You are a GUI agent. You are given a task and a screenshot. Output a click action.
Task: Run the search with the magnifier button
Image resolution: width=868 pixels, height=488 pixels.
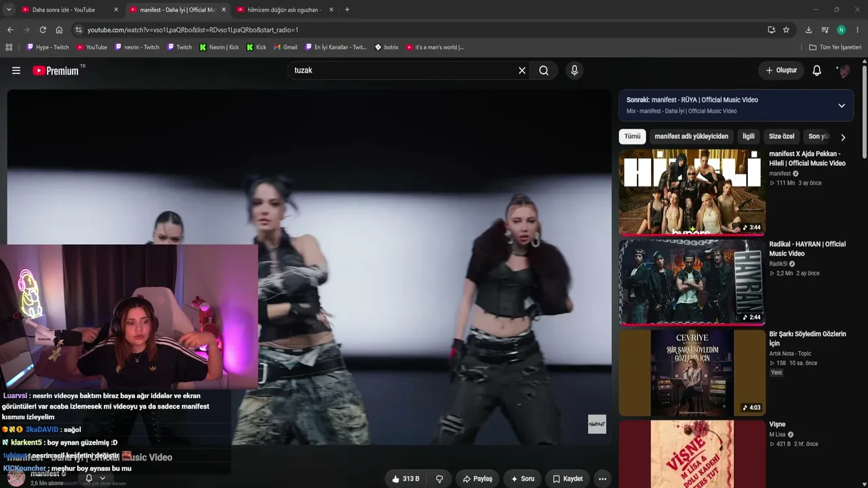tap(544, 70)
